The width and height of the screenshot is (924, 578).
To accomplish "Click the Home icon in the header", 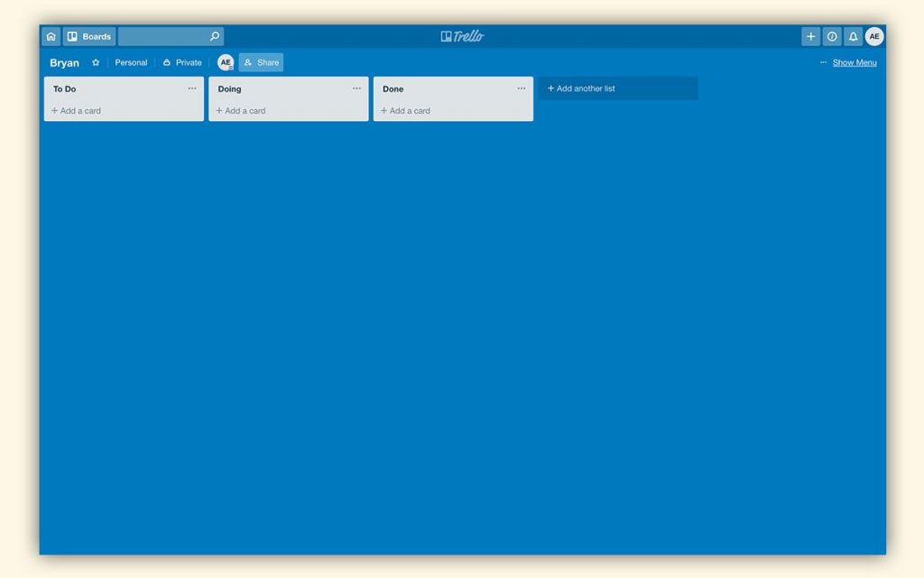I will click(51, 37).
